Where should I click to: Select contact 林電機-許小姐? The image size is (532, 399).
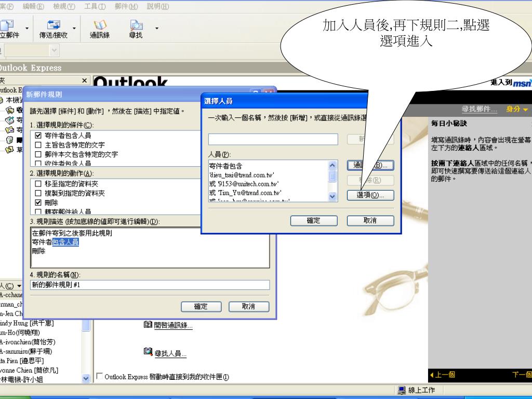[x=21, y=379]
